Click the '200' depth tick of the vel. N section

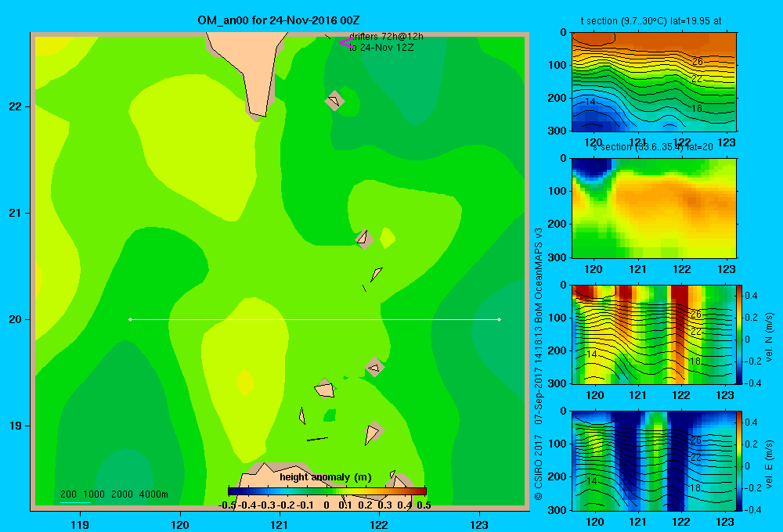pyautogui.click(x=557, y=350)
